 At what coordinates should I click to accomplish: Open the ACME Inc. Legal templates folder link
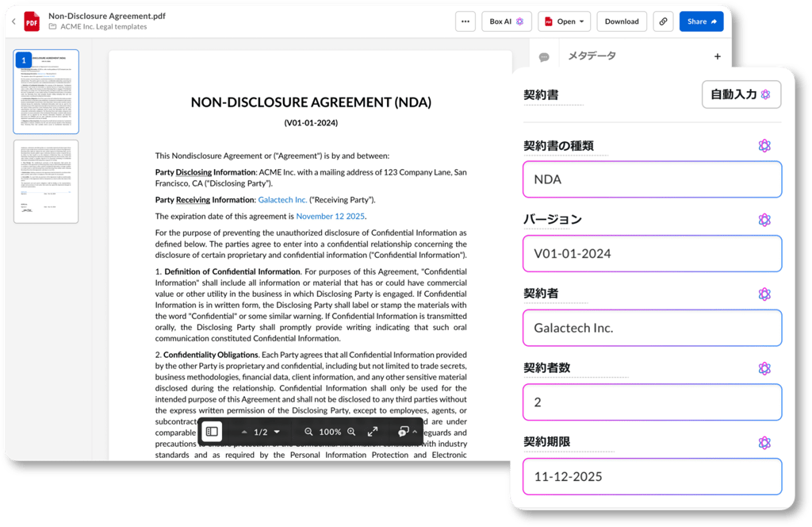[x=103, y=27]
